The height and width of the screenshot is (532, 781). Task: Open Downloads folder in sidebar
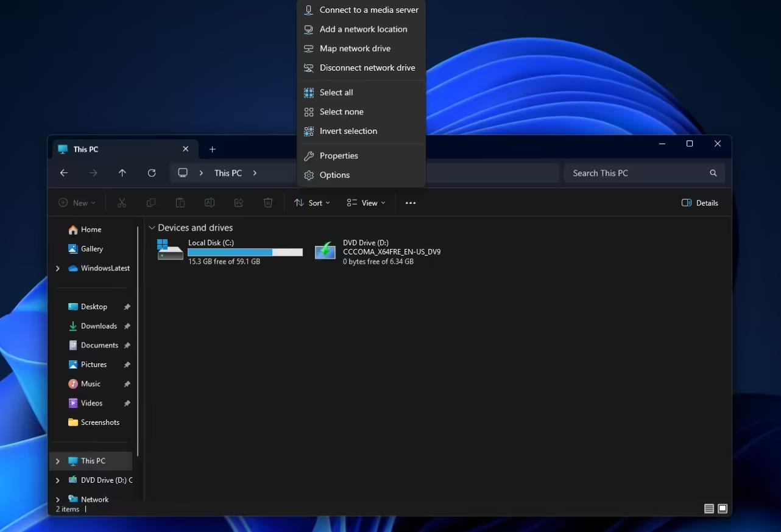point(91,326)
